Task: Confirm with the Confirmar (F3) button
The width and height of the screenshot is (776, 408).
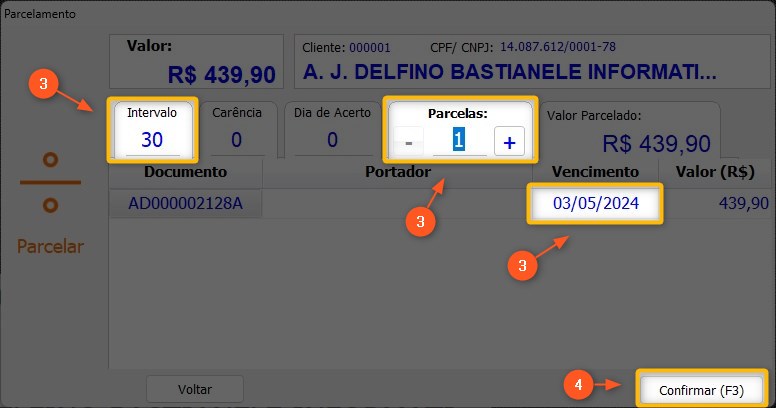Action: [x=700, y=389]
